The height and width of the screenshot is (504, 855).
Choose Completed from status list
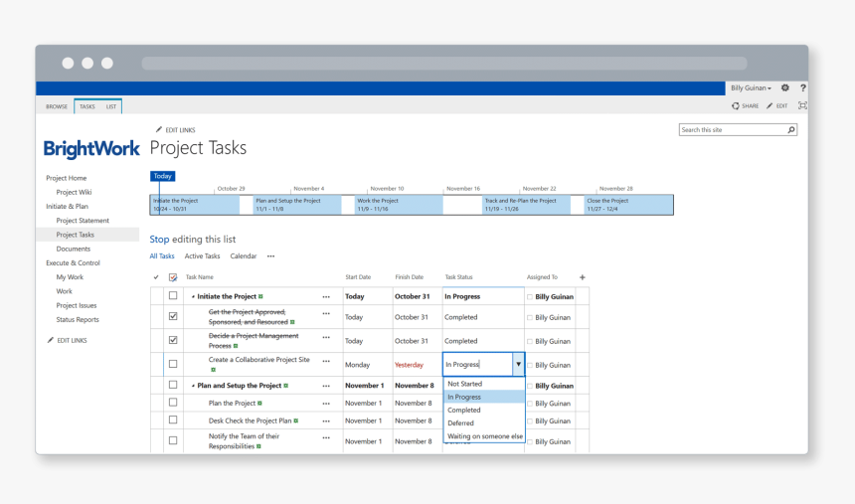click(x=484, y=411)
